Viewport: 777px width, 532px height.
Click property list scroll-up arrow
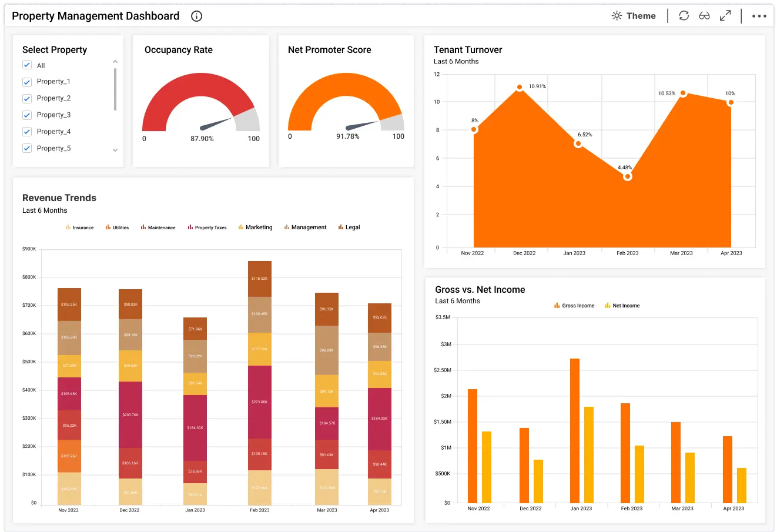pos(115,62)
